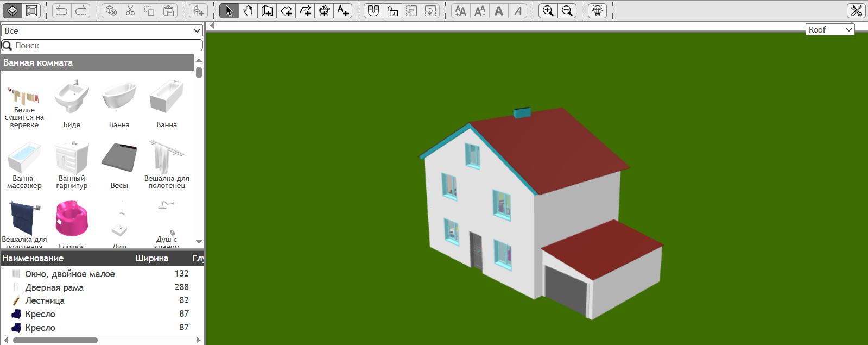Choose the create walls tool
Viewport: 868px width, 345px height.
coord(267,11)
